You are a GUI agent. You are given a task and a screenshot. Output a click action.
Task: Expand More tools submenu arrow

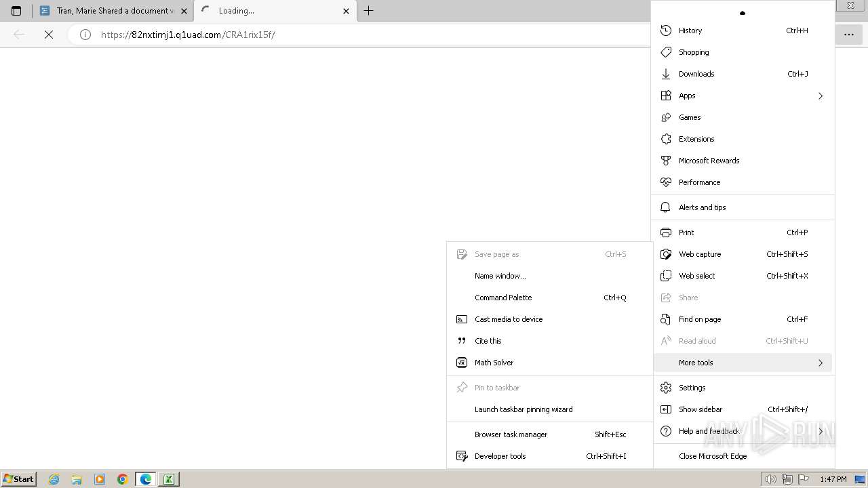[x=821, y=363]
